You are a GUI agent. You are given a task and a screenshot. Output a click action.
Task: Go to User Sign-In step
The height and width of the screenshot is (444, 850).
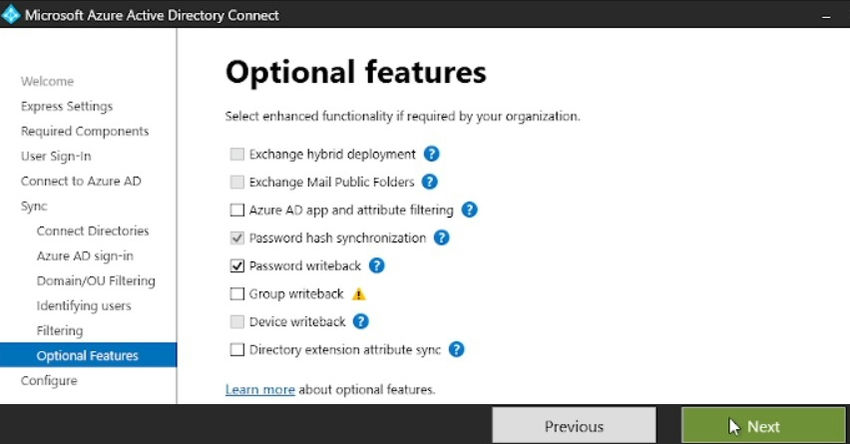coord(56,156)
